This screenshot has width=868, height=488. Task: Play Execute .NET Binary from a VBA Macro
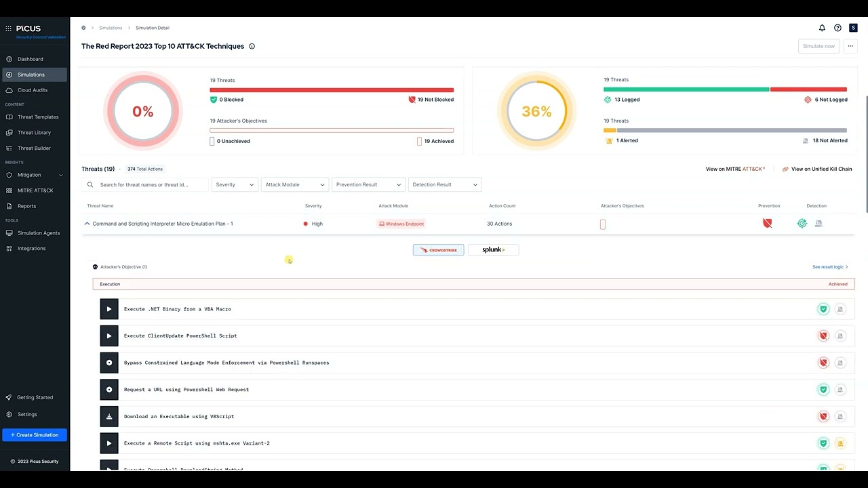tap(109, 309)
